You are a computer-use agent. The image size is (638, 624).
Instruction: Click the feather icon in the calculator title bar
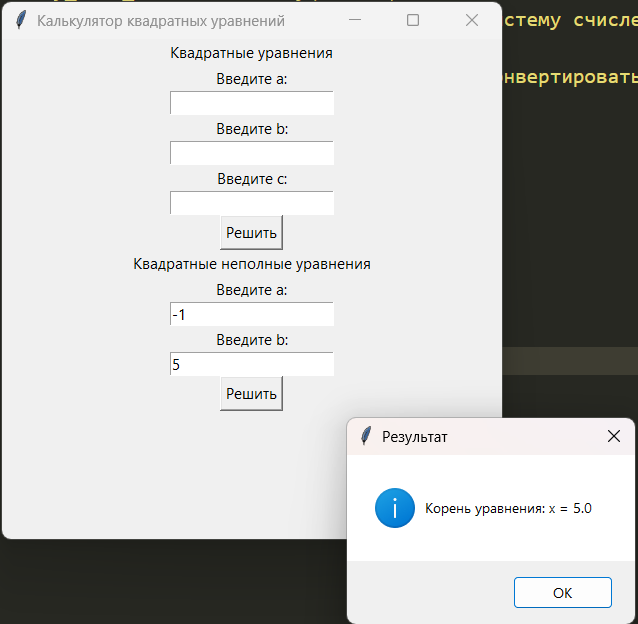[21, 20]
